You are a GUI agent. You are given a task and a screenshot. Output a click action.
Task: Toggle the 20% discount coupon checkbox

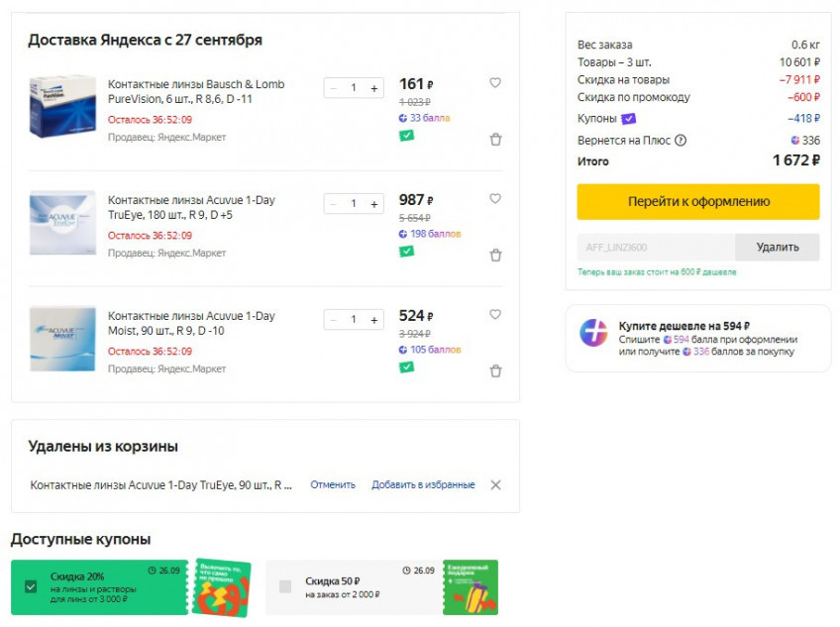31,586
